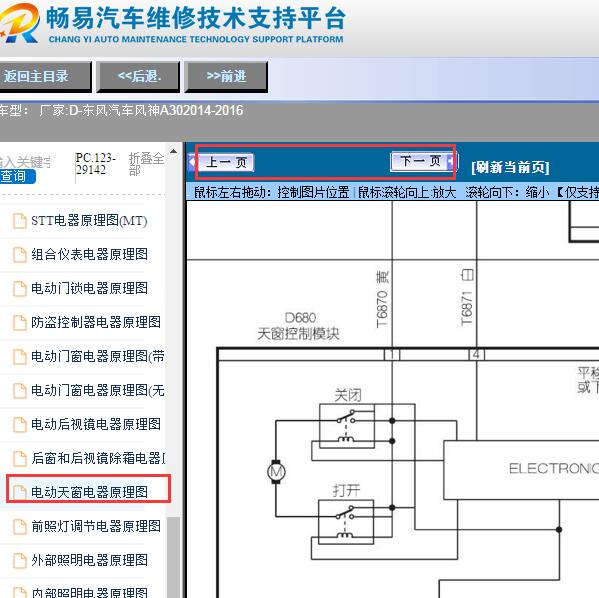Open STT电器原理图(MT) document
Screen dimensions: 599x598
click(x=89, y=220)
